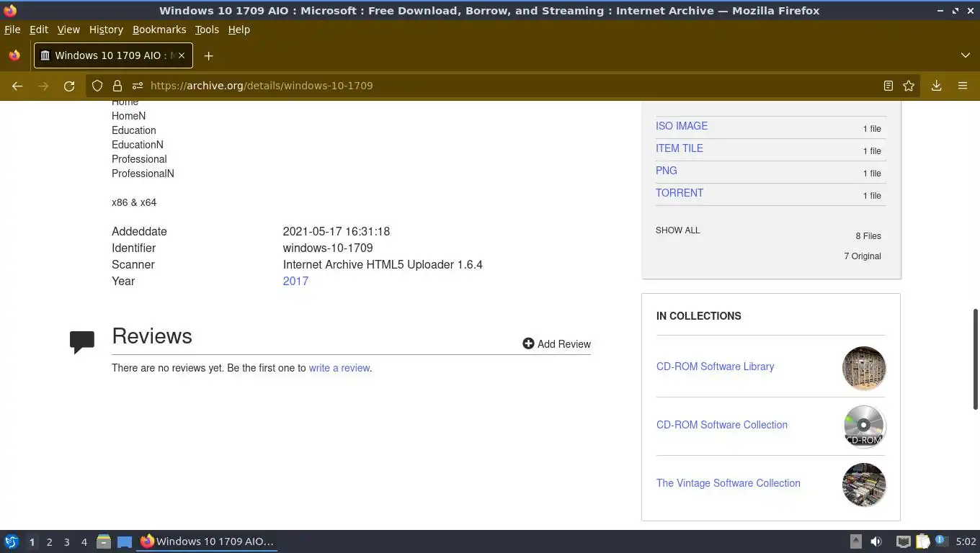Open CD-ROM Software Collection link
Image resolution: width=980 pixels, height=553 pixels.
722,425
